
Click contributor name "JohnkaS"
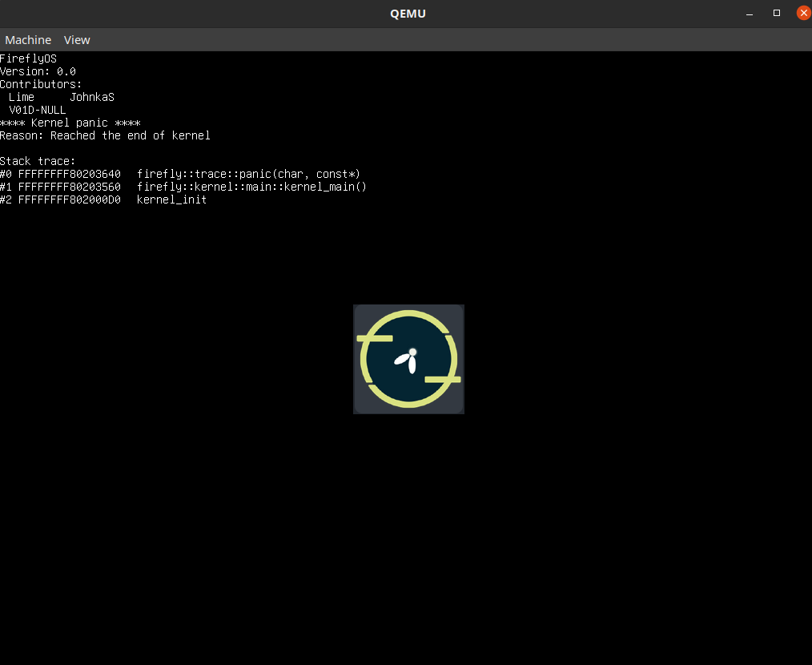point(92,97)
